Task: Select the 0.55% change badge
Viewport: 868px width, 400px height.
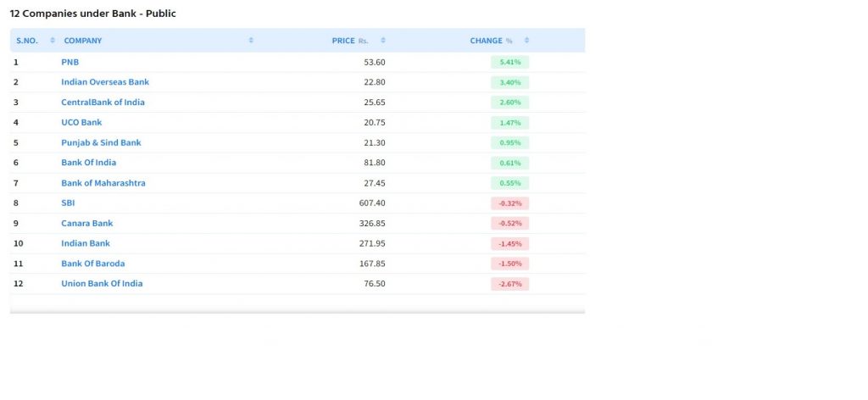Action: pos(509,183)
